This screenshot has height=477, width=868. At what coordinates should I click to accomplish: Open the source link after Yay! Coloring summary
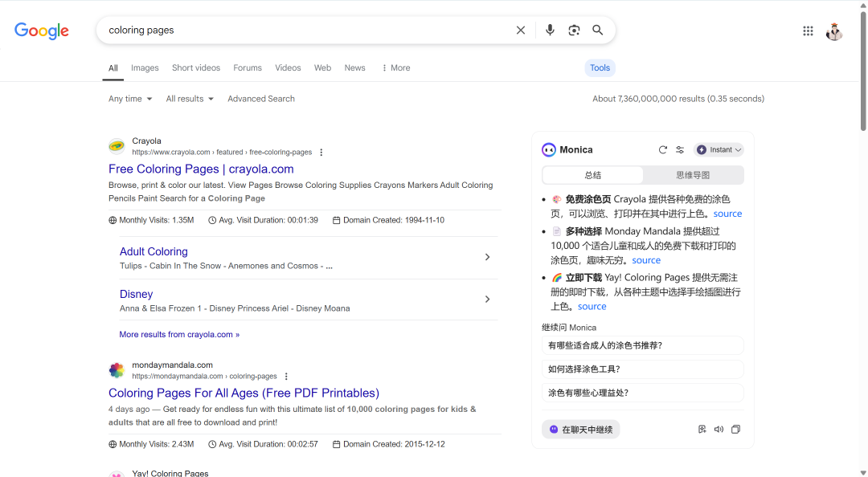(x=592, y=306)
